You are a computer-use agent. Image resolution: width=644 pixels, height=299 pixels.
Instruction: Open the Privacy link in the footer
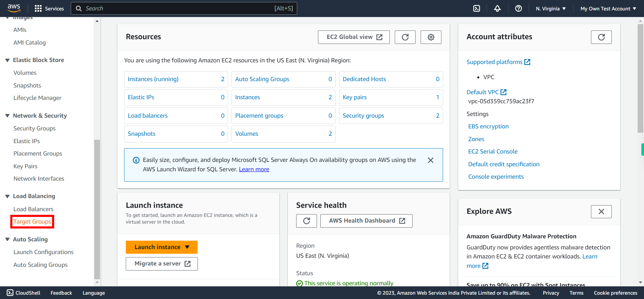[x=551, y=293]
